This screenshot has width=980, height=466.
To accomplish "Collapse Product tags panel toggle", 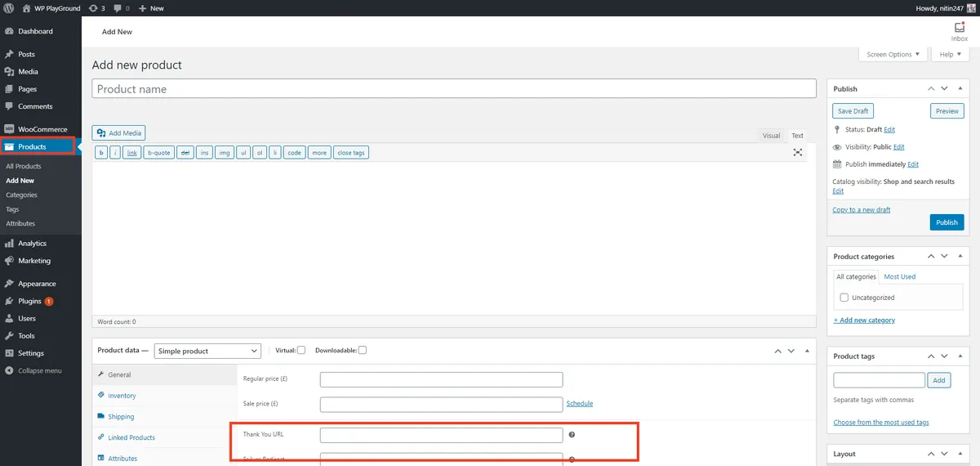I will tap(962, 356).
